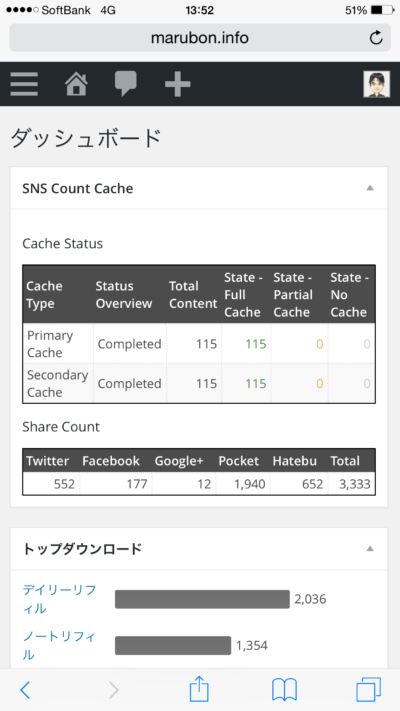
Task: Reload the page in address bar
Action: pyautogui.click(x=376, y=38)
